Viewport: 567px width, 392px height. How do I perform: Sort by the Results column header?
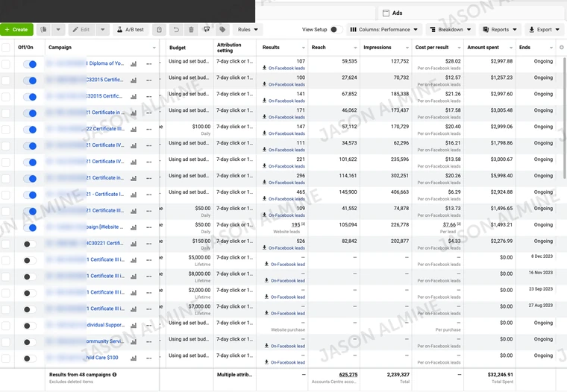click(282, 48)
